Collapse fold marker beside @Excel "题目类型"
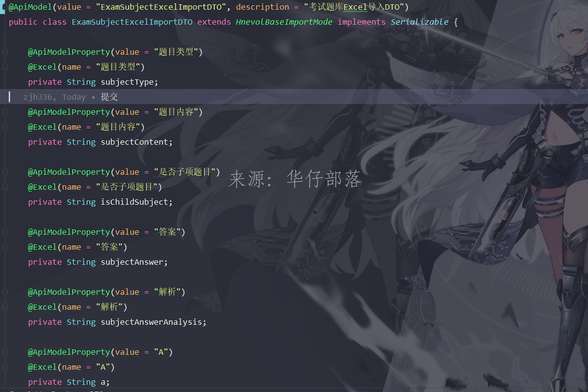The image size is (588, 392). point(5,67)
